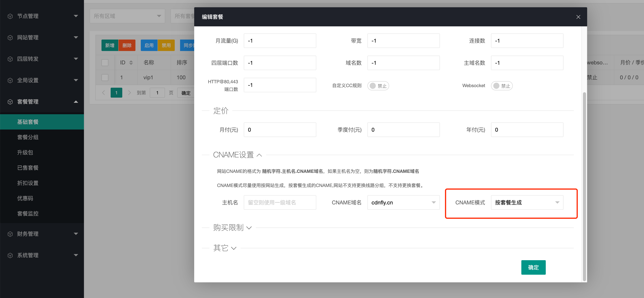Open 所有区域 filter dropdown
This screenshot has height=298, width=644.
127,16
